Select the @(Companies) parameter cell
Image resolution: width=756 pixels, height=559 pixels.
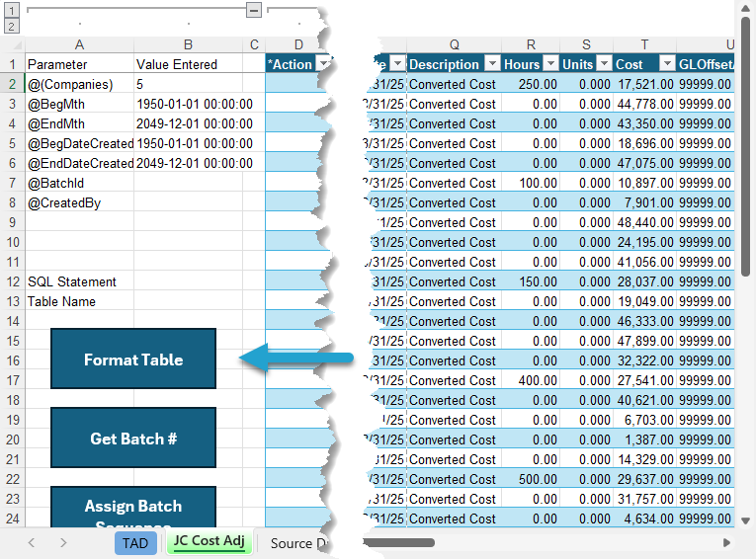[x=80, y=84]
